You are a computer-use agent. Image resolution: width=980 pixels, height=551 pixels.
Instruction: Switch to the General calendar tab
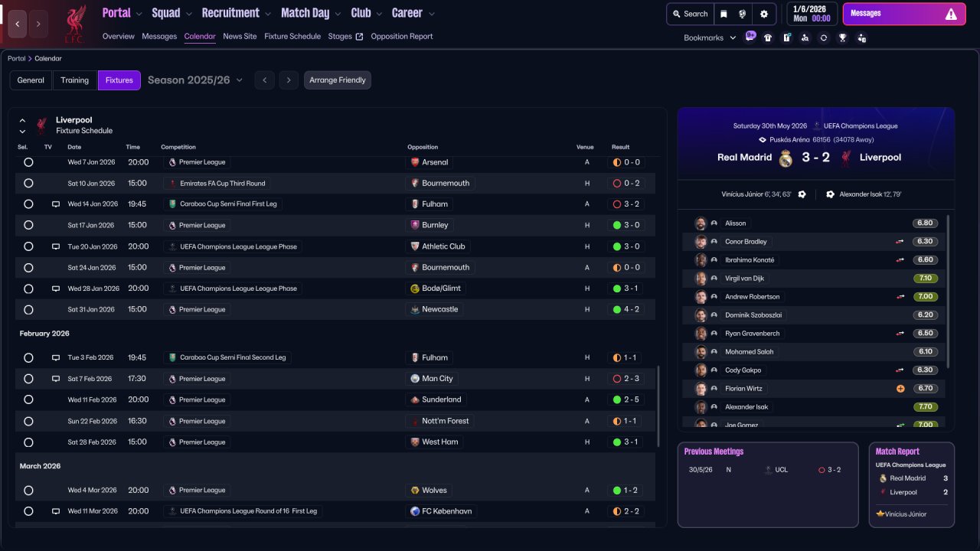[x=31, y=80]
